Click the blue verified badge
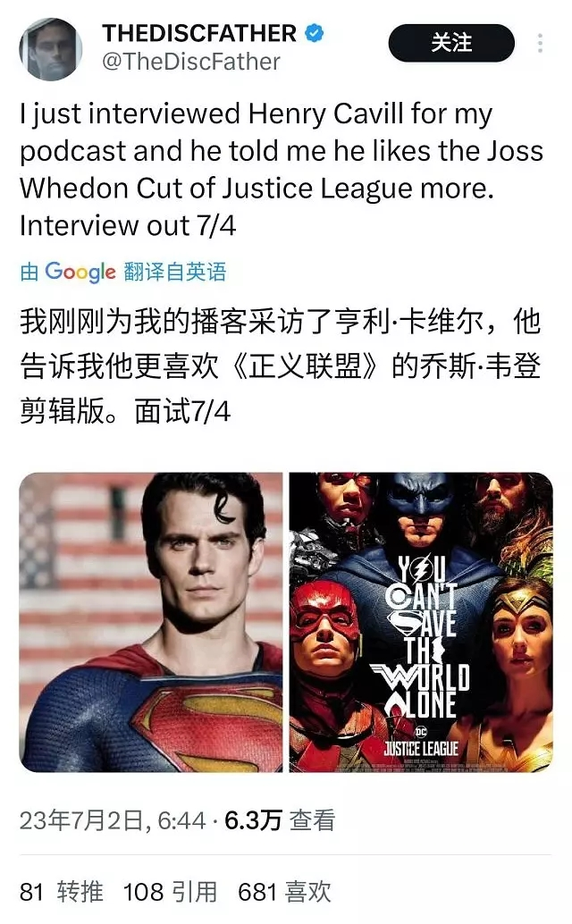This screenshot has height=924, width=572. [x=314, y=33]
